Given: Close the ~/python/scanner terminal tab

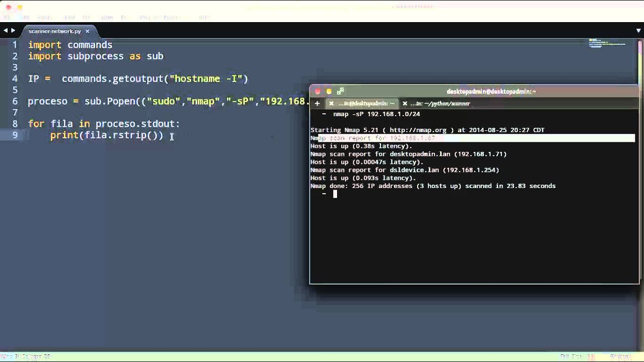Looking at the screenshot, I should tap(405, 104).
